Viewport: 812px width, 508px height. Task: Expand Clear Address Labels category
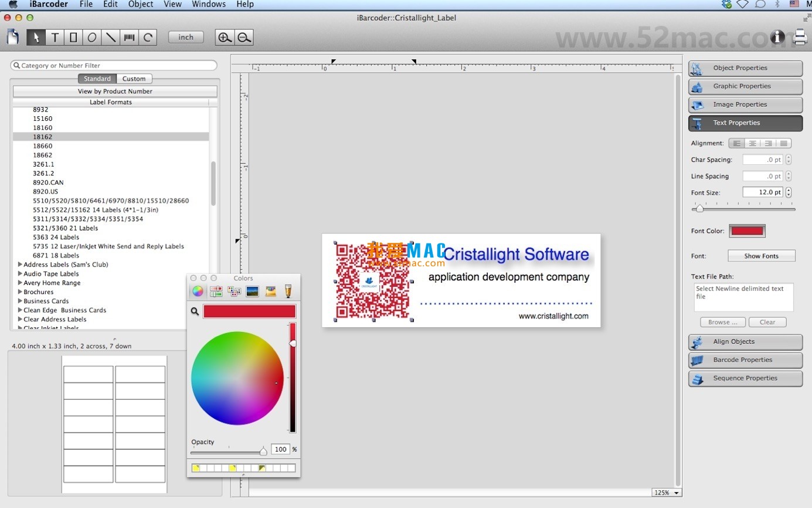[21, 319]
